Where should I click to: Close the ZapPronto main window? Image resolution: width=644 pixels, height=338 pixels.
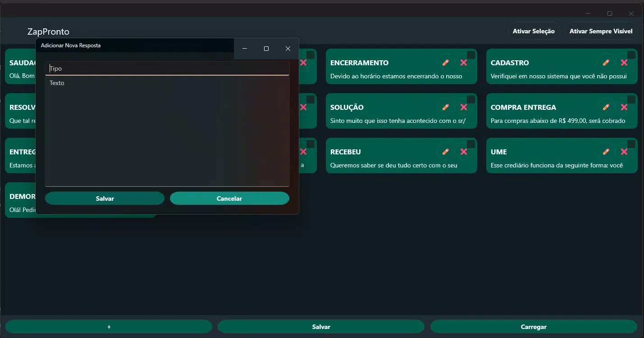(x=631, y=14)
